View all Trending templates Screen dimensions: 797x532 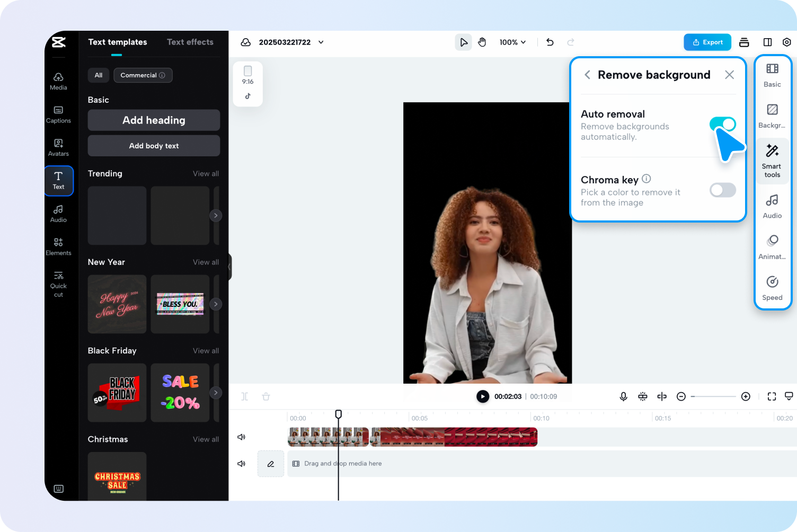206,174
